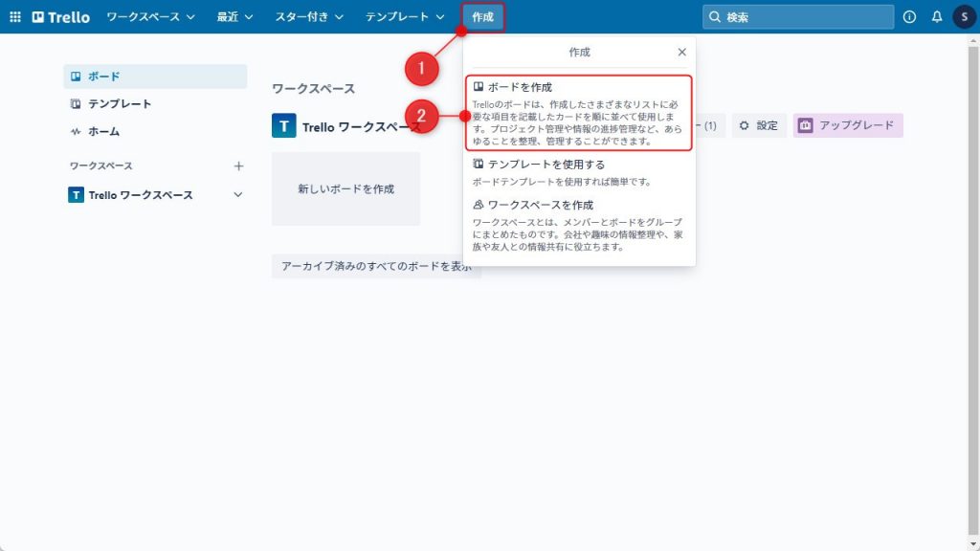Click the large T workspace logo
980x551 pixels.
(283, 125)
